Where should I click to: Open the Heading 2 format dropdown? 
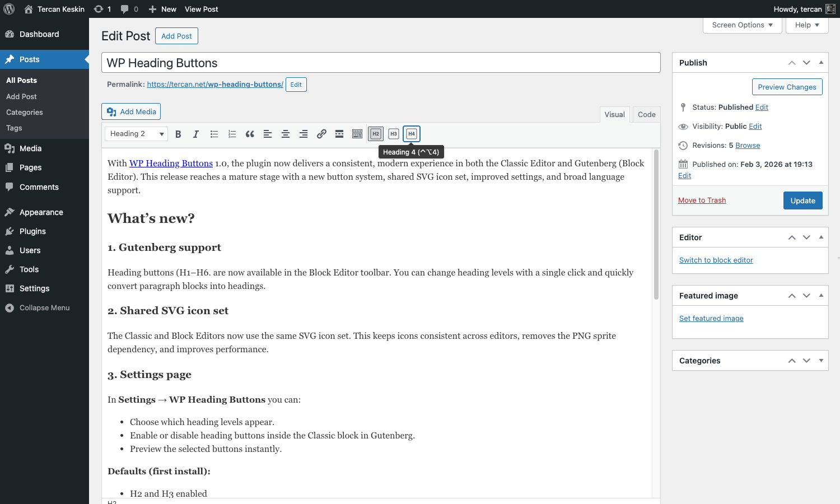click(x=136, y=134)
